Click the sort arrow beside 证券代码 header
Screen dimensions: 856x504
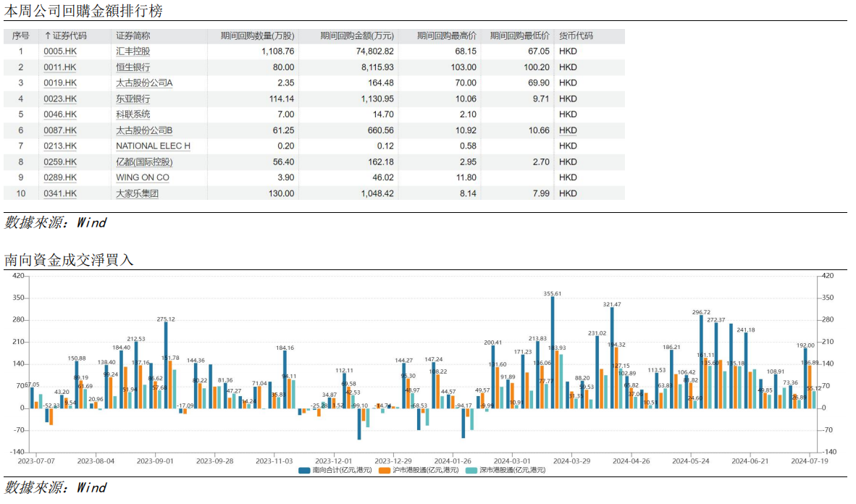[48, 36]
